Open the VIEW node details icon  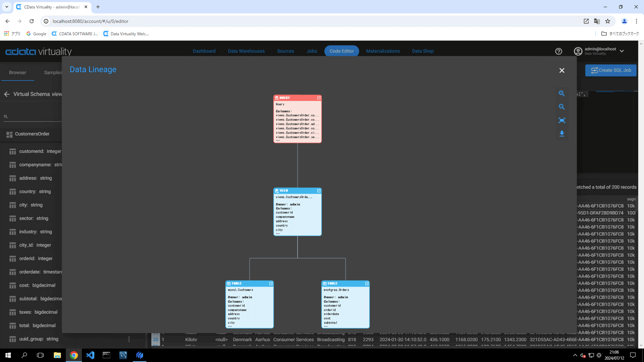pos(319,191)
